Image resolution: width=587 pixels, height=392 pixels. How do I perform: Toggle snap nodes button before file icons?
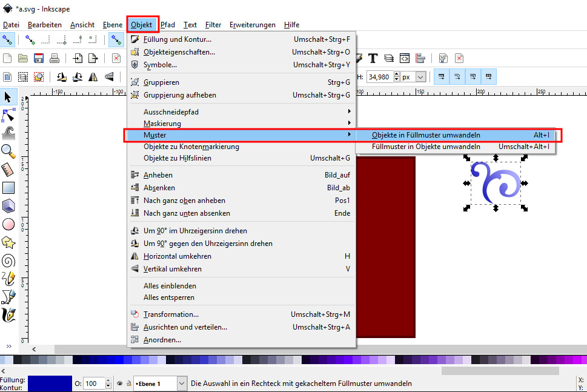116,40
